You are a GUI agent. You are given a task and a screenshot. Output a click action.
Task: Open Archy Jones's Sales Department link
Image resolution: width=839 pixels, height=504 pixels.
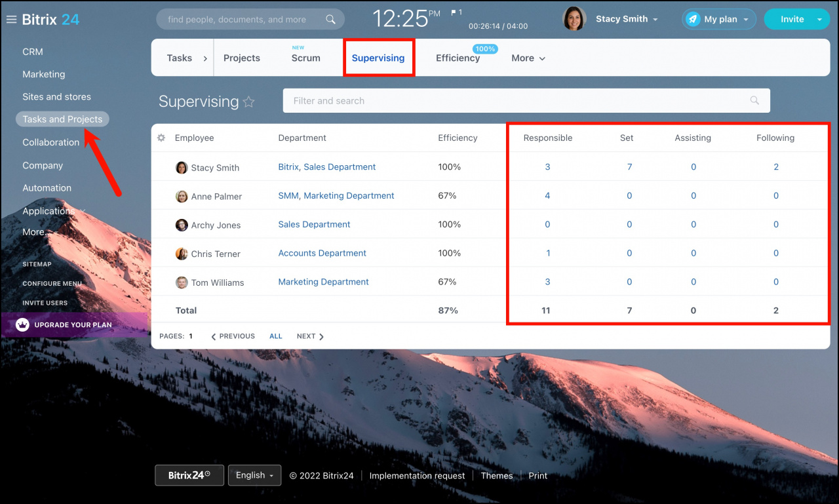point(315,225)
